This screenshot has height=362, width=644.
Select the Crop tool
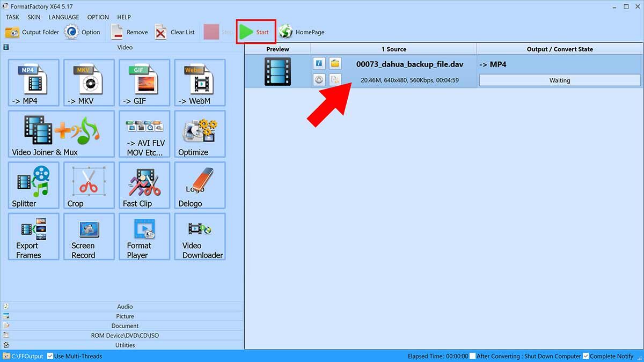(x=89, y=185)
